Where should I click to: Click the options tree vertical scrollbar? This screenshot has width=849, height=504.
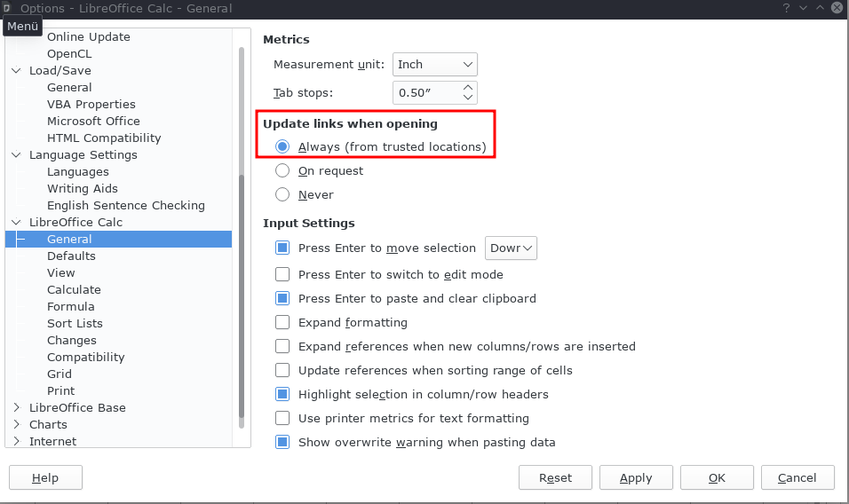tap(242, 238)
